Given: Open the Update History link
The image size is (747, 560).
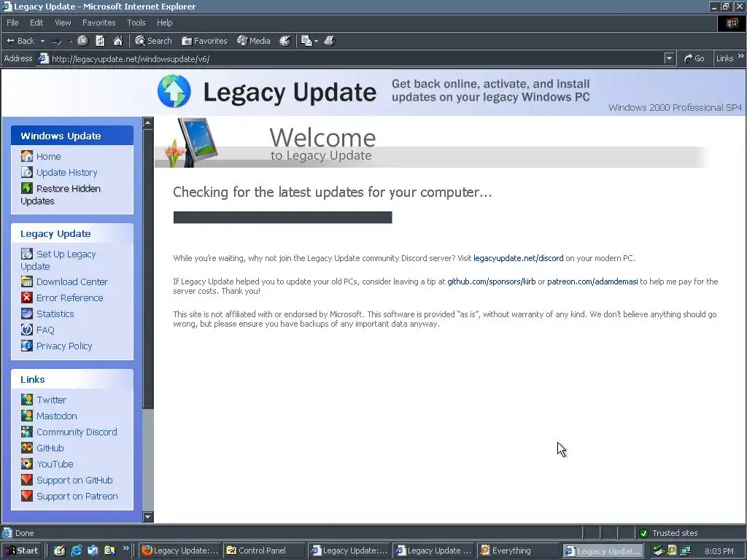Looking at the screenshot, I should click(x=66, y=172).
